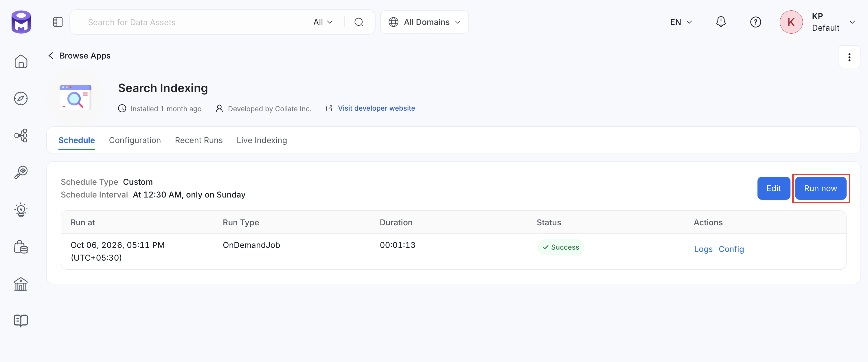Open the Insights lightbulb sidebar icon

(x=21, y=209)
